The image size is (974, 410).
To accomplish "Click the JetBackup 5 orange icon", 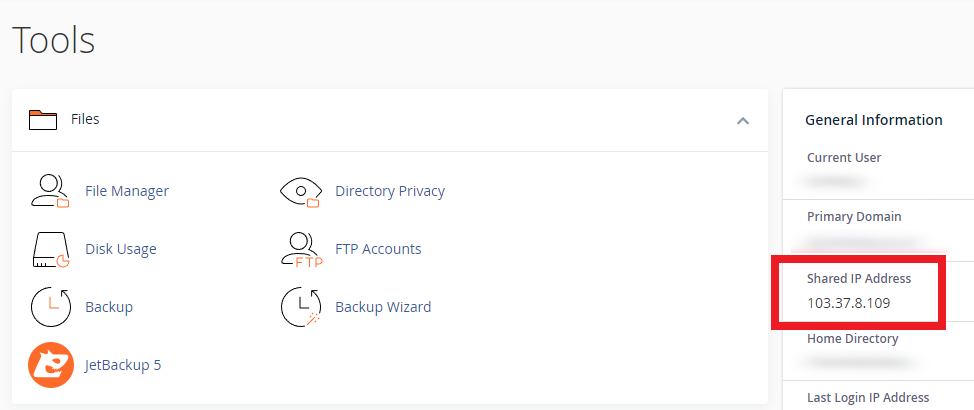I will [x=50, y=365].
